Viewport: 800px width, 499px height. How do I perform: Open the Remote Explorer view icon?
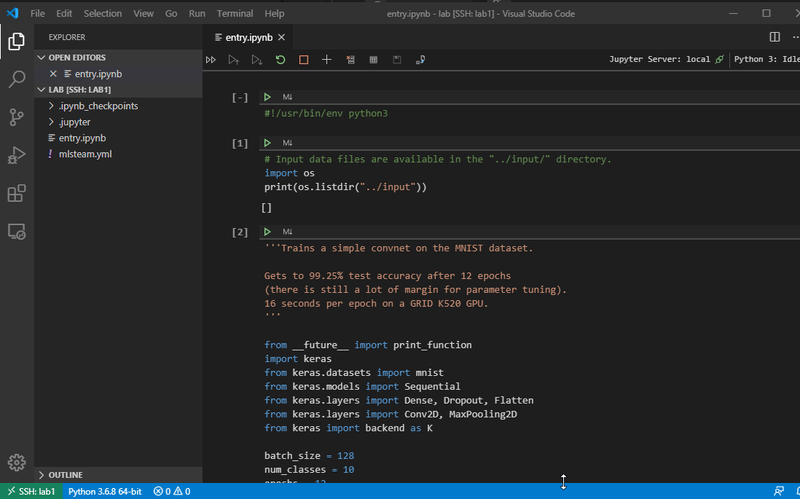[x=16, y=232]
